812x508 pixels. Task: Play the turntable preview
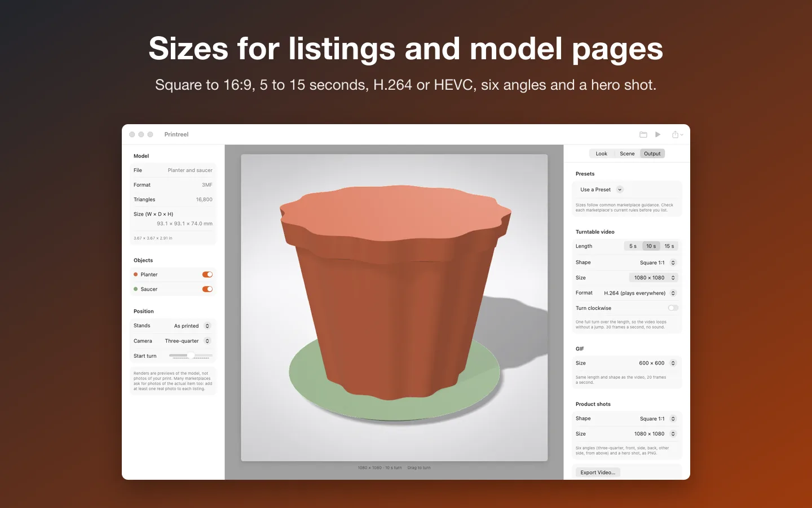click(x=657, y=134)
